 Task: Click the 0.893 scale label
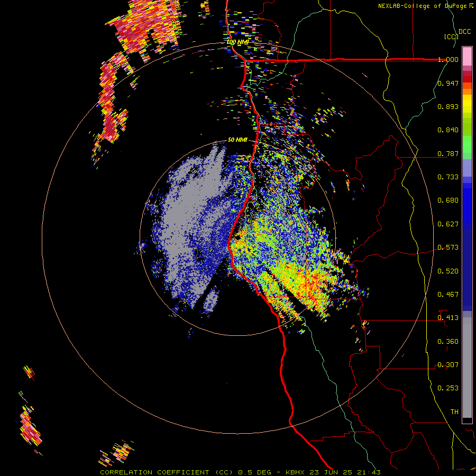(448, 106)
